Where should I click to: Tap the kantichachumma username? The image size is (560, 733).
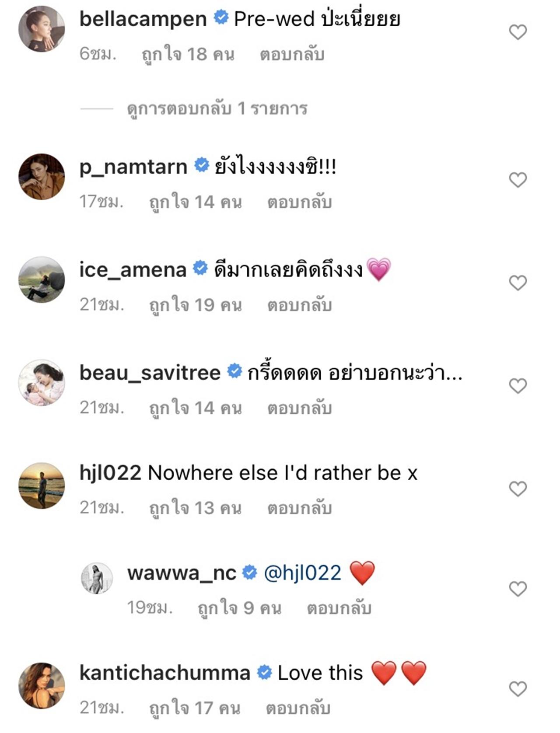(164, 673)
